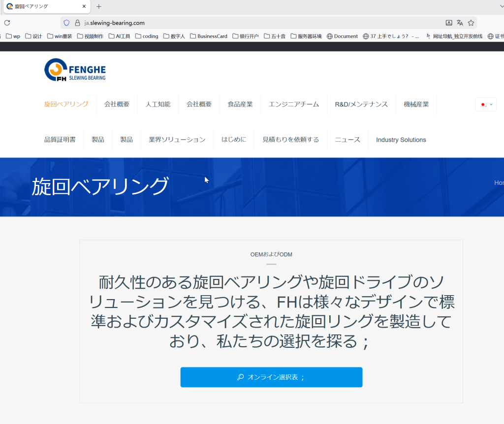Bookmark this page with the star
The image size is (504, 424).
[x=471, y=23]
